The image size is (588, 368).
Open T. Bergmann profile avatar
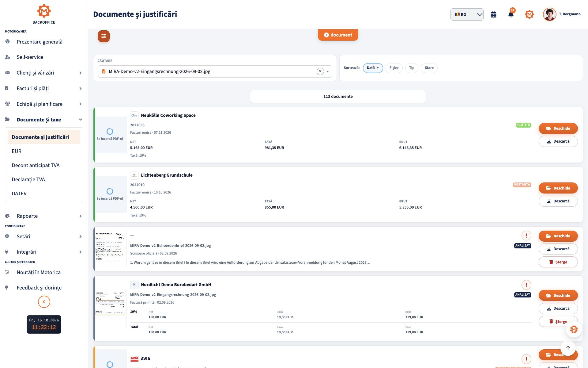coord(549,14)
